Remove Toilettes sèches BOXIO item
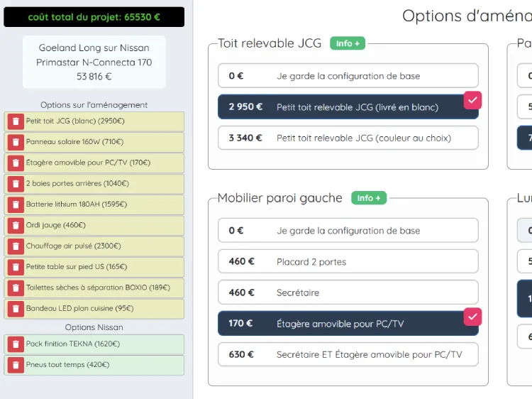The width and height of the screenshot is (532, 399). 16,288
